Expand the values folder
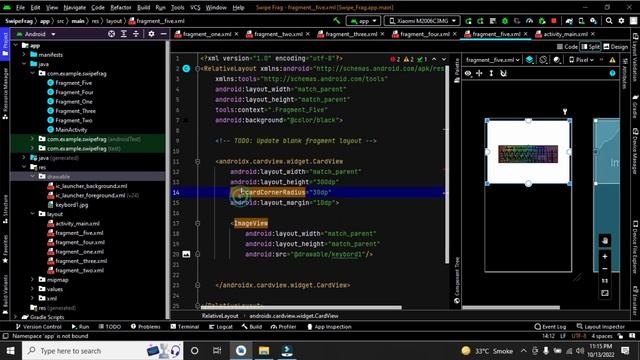The image size is (640, 360). pos(33,289)
